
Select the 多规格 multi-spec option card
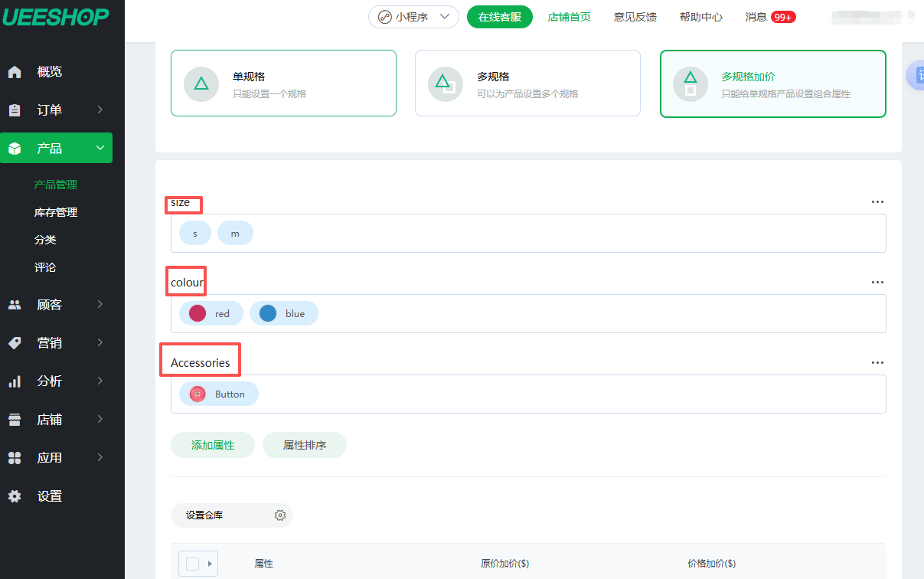pyautogui.click(x=527, y=83)
